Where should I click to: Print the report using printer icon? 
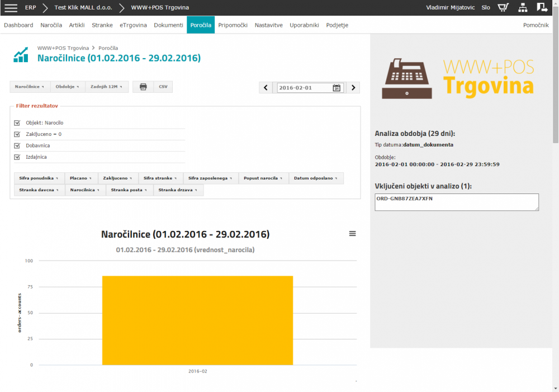143,87
